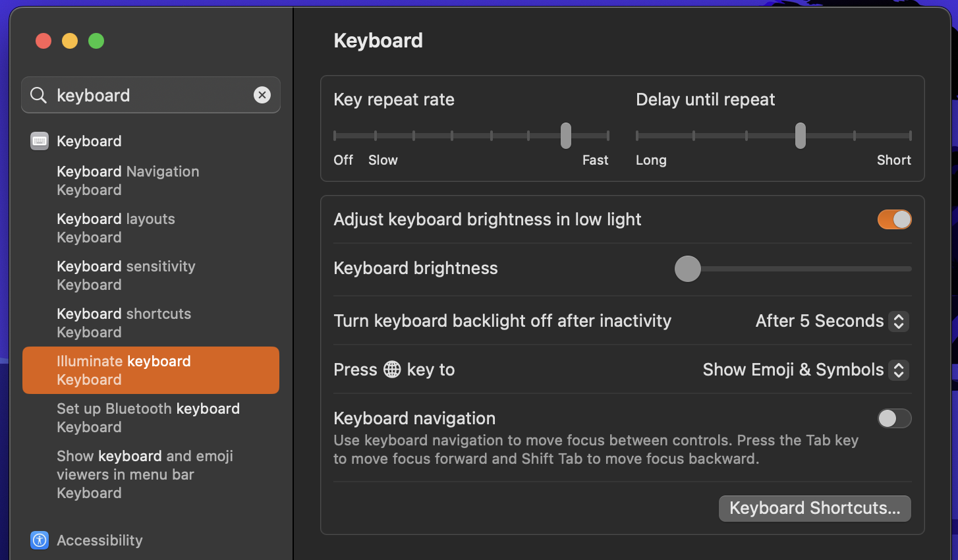Open Keyboard shortcuts search result
This screenshot has height=560, width=958.
click(124, 323)
